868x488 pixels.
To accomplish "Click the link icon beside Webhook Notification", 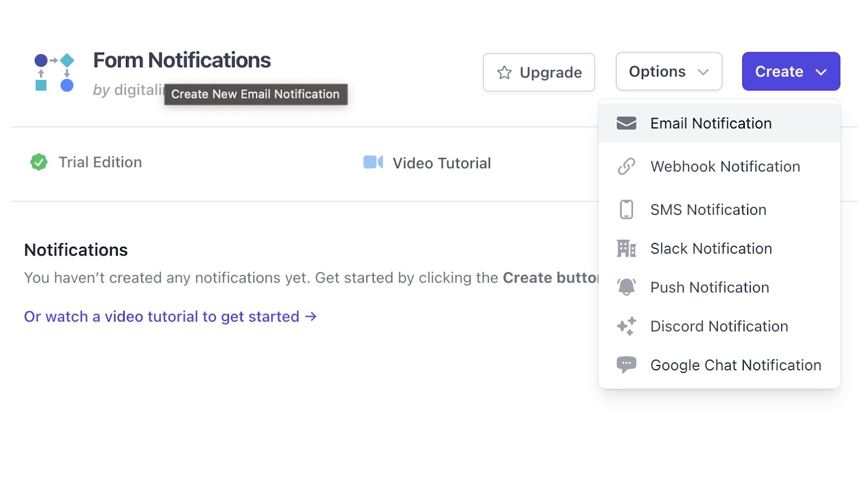I will pos(626,166).
